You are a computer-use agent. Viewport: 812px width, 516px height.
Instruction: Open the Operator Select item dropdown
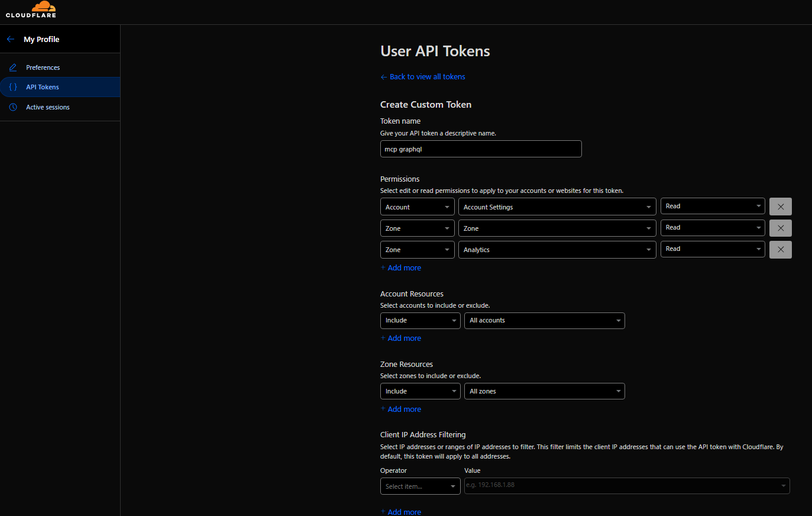[420, 486]
